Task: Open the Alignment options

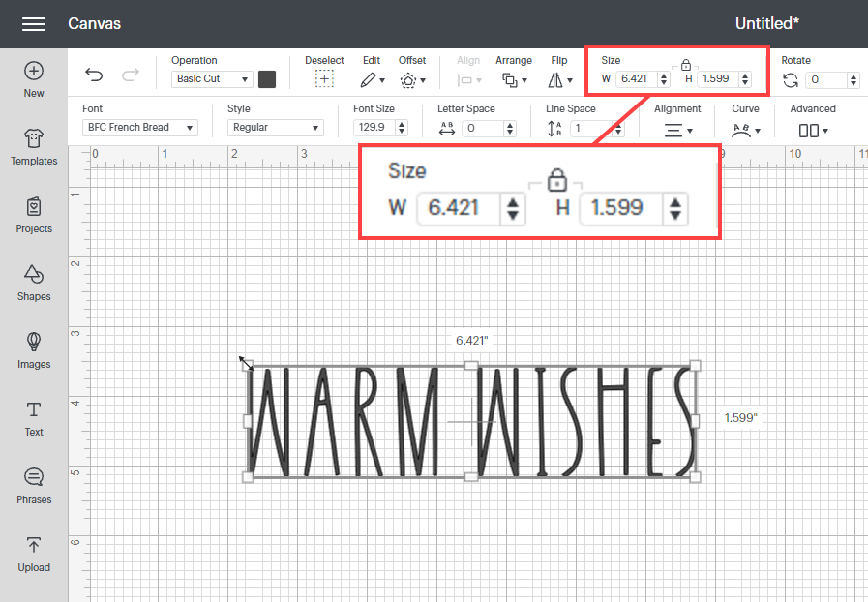Action: pyautogui.click(x=678, y=131)
